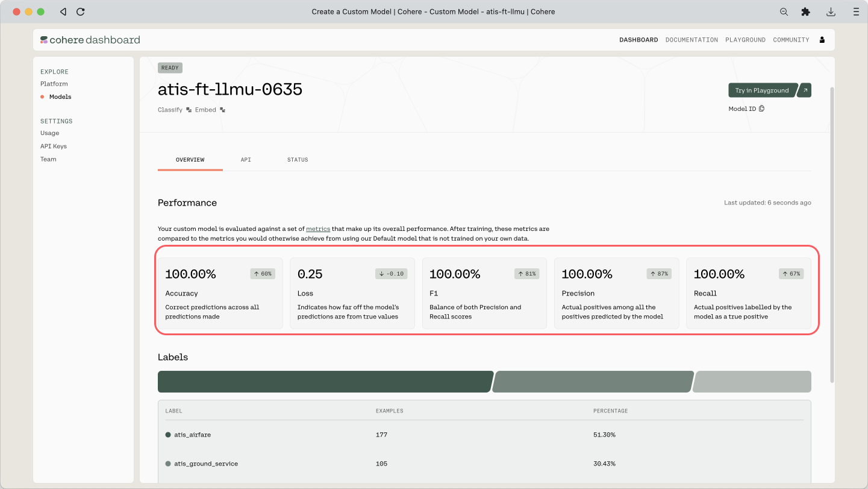Click the Loss down -0.10 badge
This screenshot has height=489, width=868.
click(x=391, y=274)
